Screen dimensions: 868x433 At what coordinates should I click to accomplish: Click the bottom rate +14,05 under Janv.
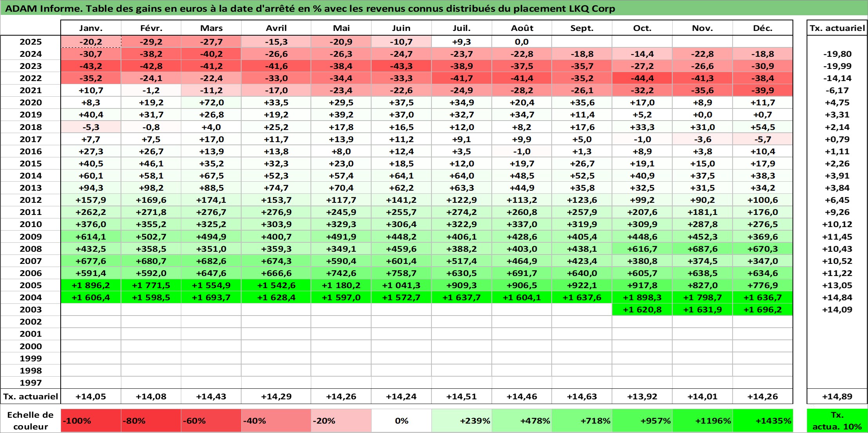click(x=91, y=397)
